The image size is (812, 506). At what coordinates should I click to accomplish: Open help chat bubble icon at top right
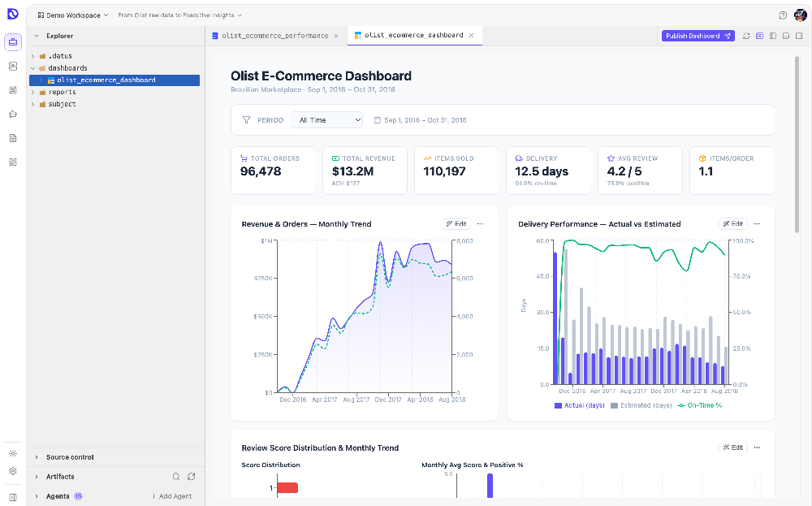pos(783,15)
